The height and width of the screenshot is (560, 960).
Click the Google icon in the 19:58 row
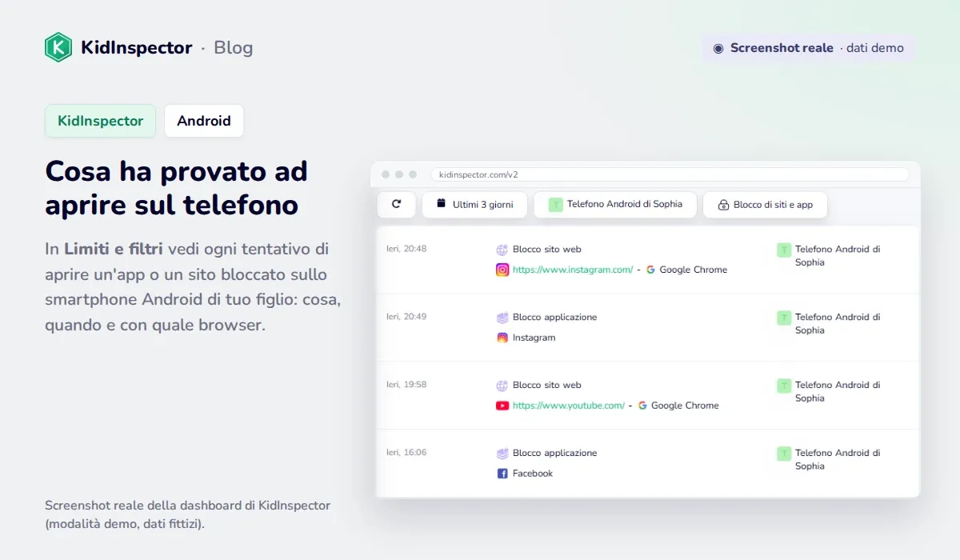point(642,406)
